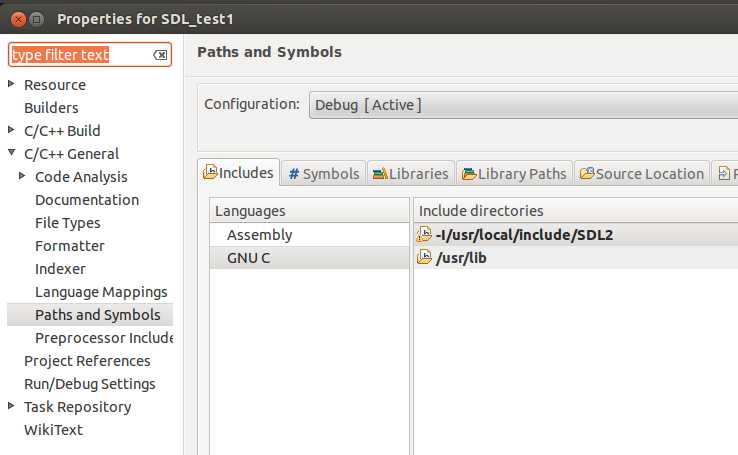Screen dimensions: 738x455
Task: Open the WikiText page
Action: click(x=53, y=430)
